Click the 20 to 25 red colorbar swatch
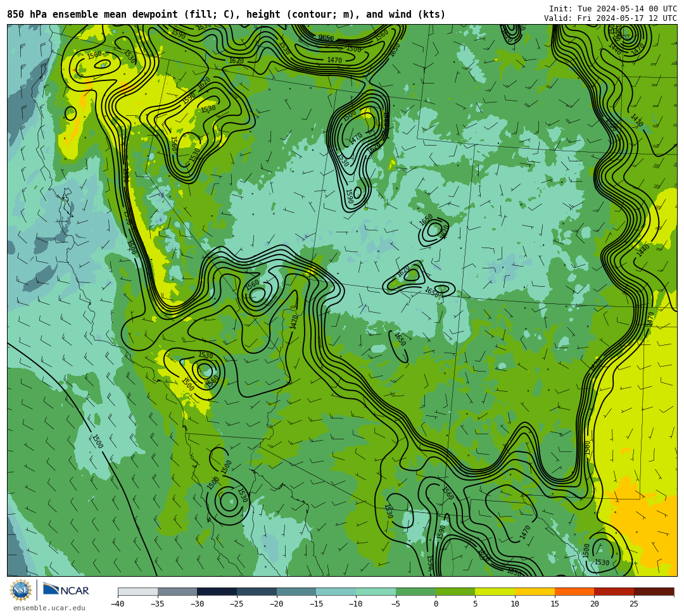 614,591
